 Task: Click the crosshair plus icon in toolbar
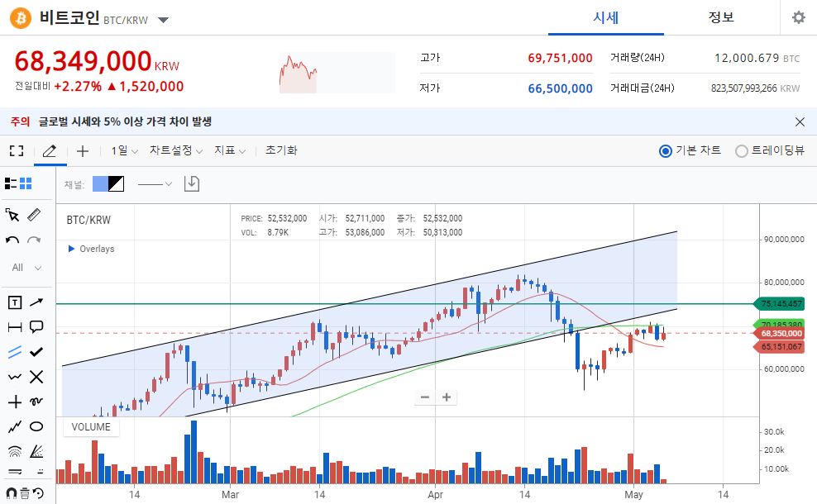point(83,151)
